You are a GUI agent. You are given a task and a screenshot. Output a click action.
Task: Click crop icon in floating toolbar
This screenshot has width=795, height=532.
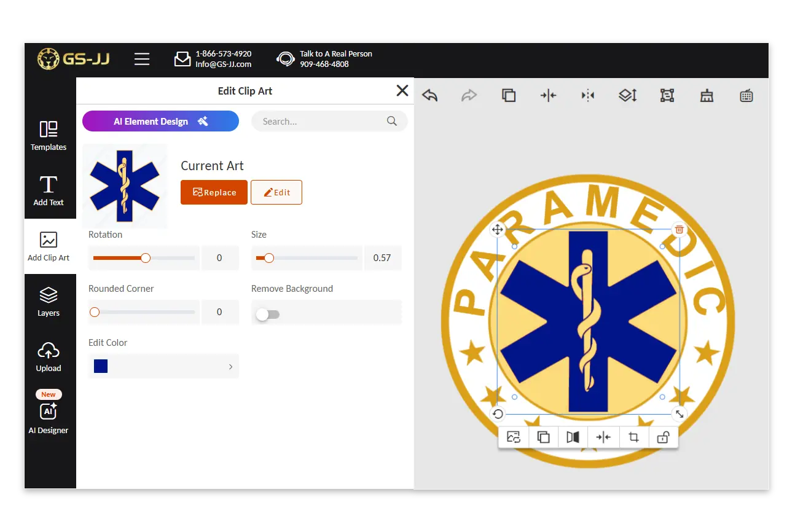[x=633, y=437]
